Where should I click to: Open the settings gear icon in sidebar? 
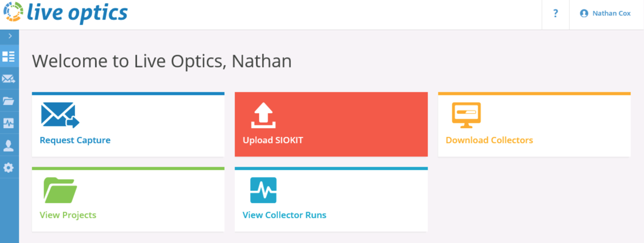click(x=9, y=168)
